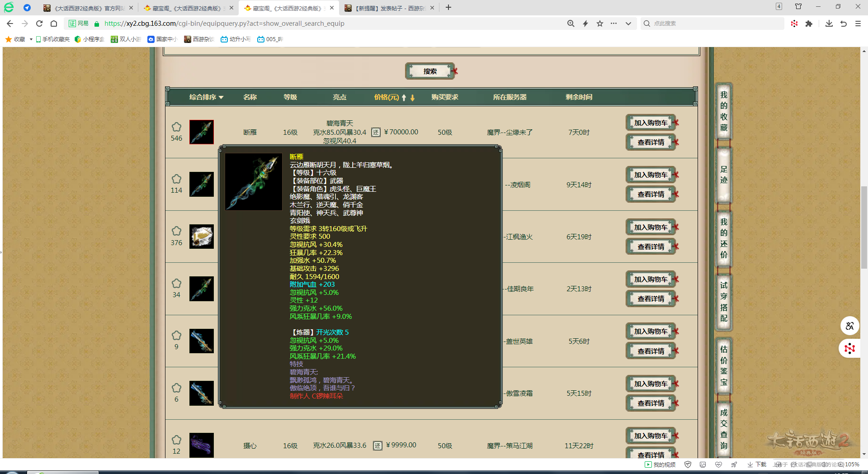The image size is (868, 474).
Task: Reload the current page
Action: tap(39, 24)
